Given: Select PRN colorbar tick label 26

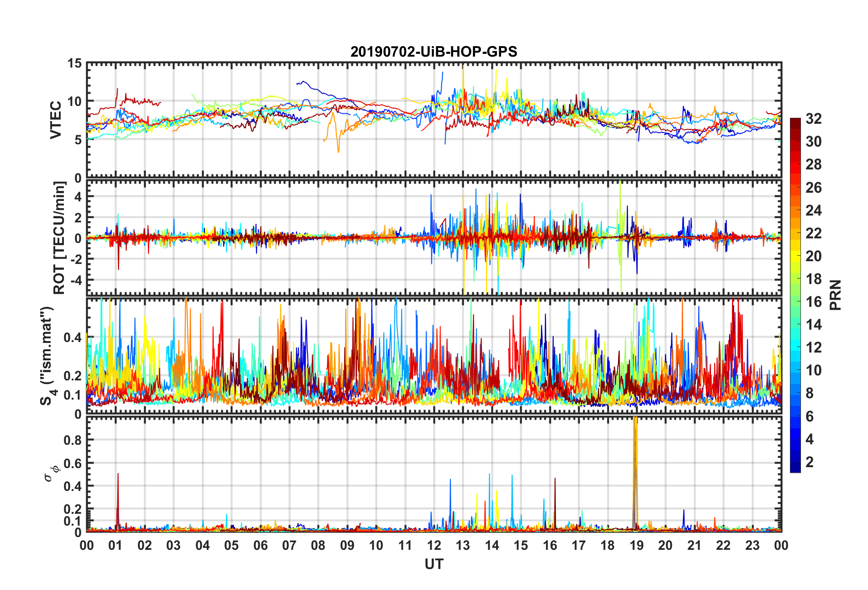Looking at the screenshot, I should (x=813, y=188).
